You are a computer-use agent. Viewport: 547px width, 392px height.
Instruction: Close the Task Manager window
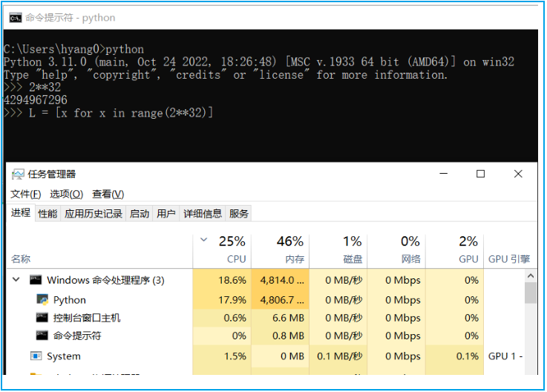click(x=518, y=174)
